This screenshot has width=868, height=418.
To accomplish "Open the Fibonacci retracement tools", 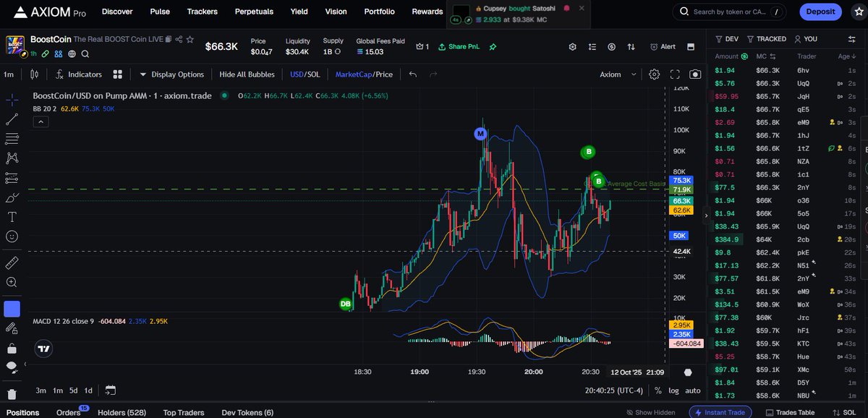I will pos(12,139).
